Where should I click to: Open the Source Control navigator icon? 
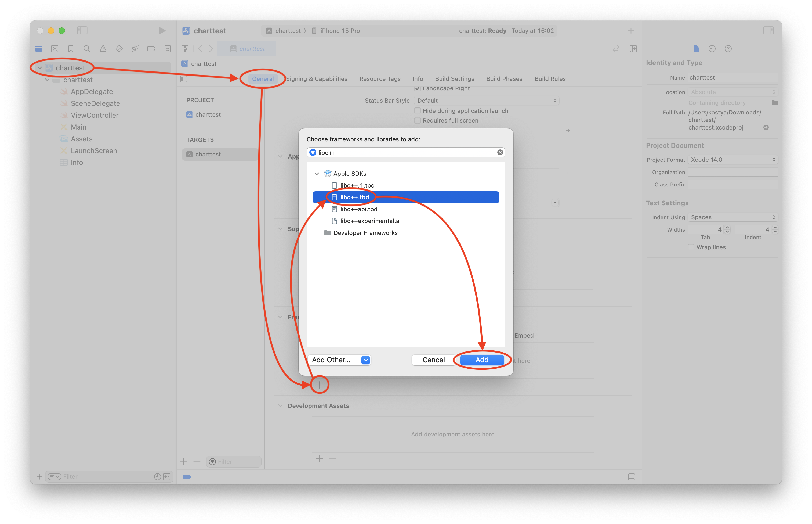tap(55, 49)
